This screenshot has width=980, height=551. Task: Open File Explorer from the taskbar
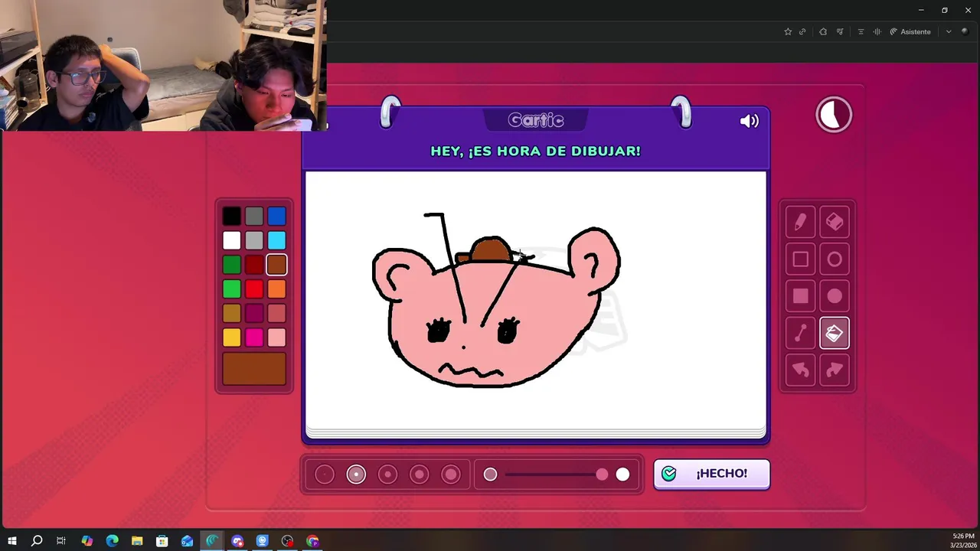coord(137,541)
